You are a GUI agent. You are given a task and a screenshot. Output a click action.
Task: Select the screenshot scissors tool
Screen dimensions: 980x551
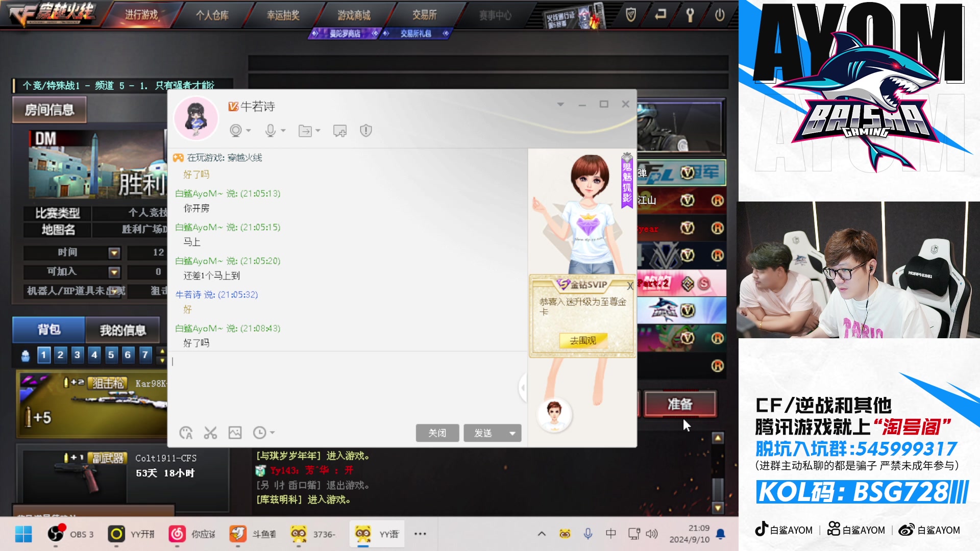210,433
